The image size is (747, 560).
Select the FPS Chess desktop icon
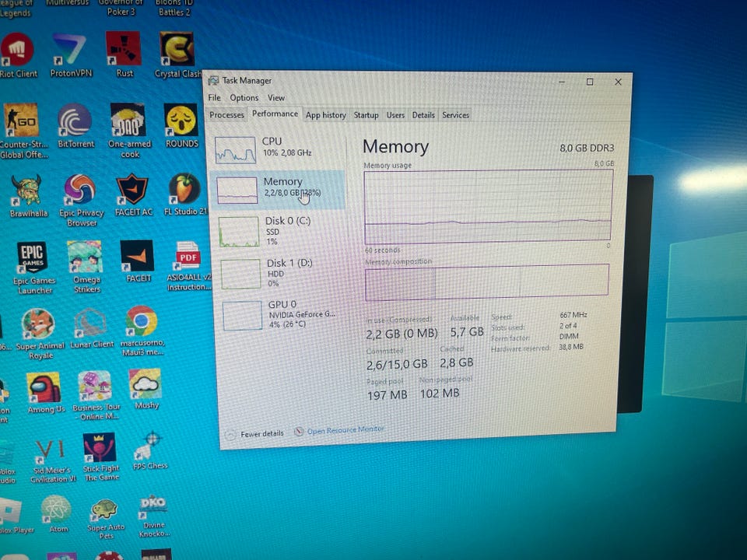click(150, 450)
